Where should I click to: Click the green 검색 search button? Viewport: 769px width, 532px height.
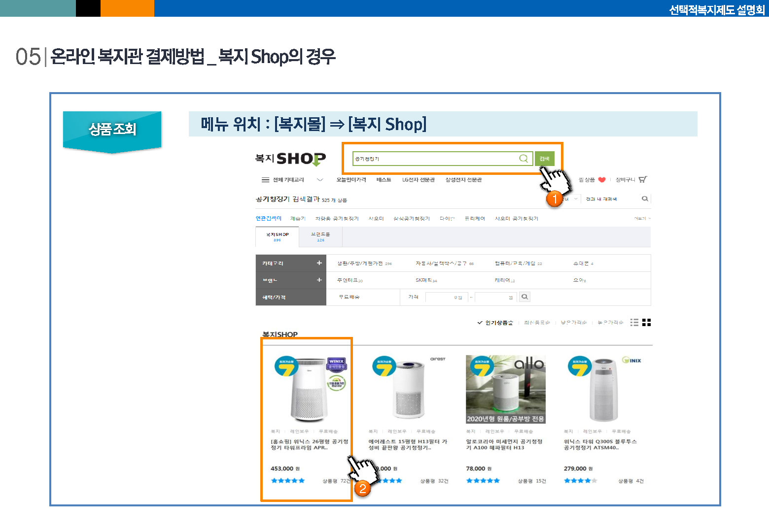(545, 159)
